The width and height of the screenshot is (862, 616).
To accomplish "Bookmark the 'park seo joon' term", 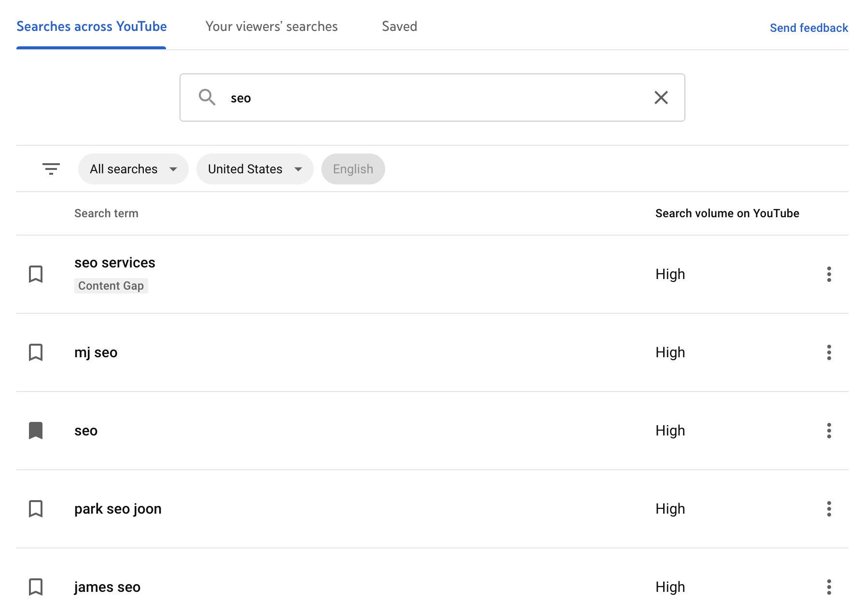I will pos(36,509).
